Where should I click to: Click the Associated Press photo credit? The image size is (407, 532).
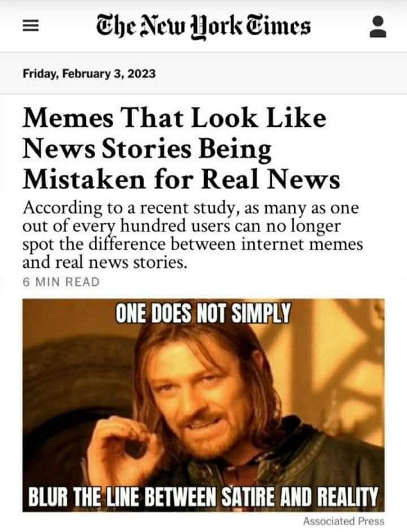344,521
